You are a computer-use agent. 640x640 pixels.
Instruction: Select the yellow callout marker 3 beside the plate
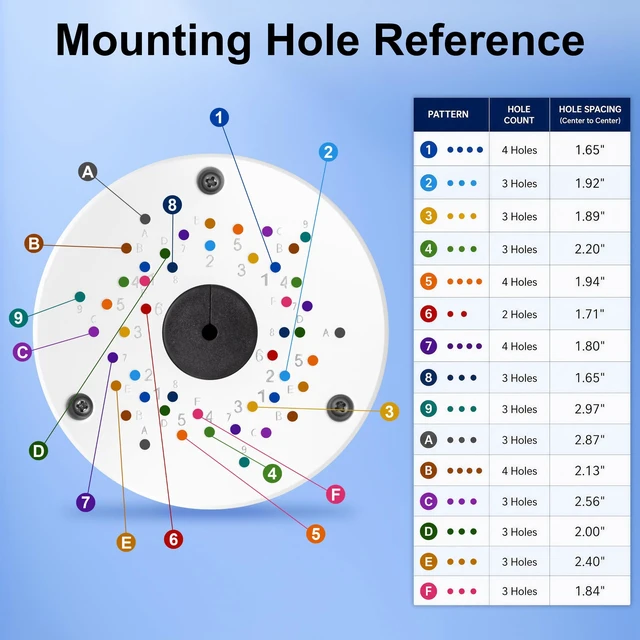coord(389,411)
